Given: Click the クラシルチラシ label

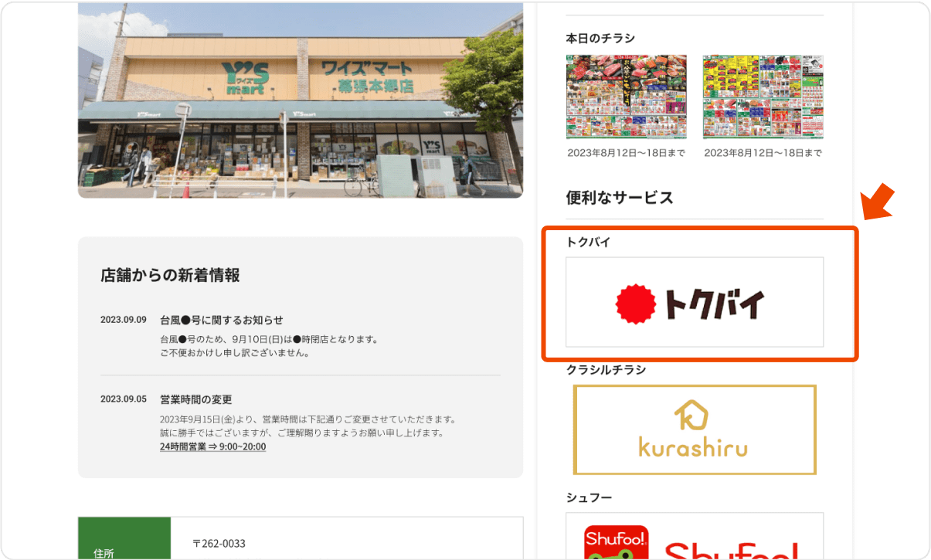Looking at the screenshot, I should pos(607,370).
